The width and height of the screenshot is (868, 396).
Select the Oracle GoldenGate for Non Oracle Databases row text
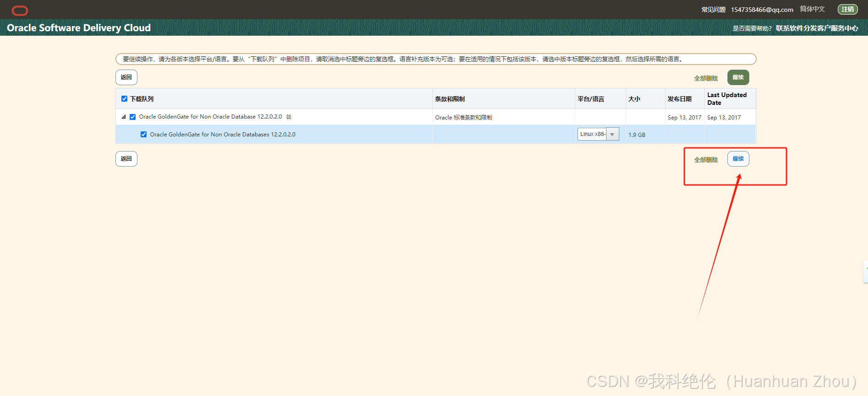point(223,135)
